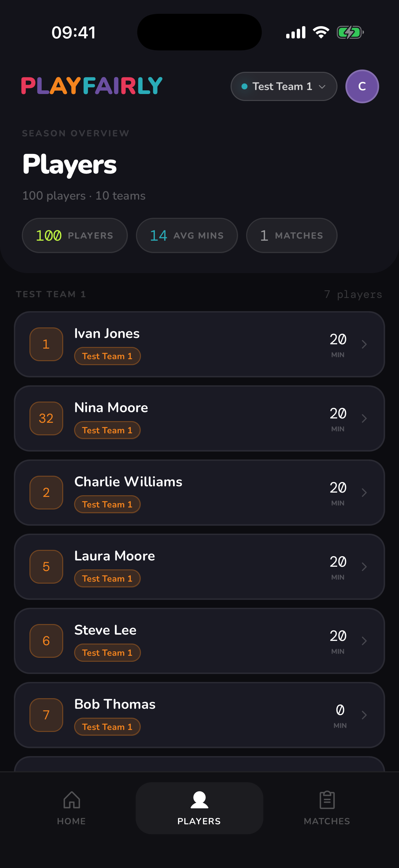This screenshot has width=399, height=868.
Task: Tap jersey number 7 badge
Action: (46, 715)
